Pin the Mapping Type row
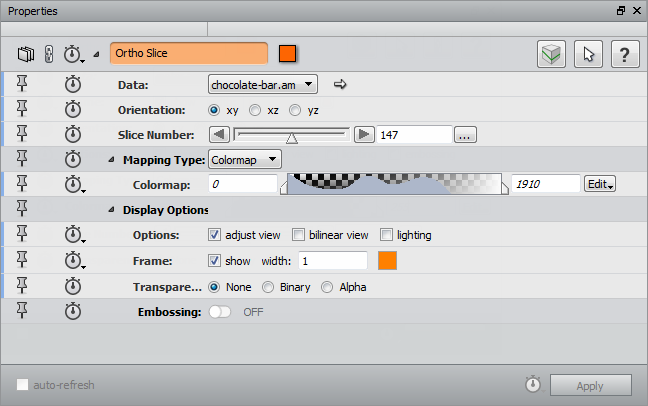Image resolution: width=648 pixels, height=406 pixels. pyautogui.click(x=22, y=159)
